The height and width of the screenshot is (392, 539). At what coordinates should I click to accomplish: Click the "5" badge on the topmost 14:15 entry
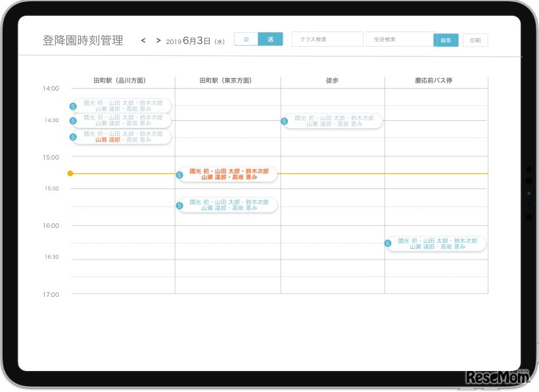click(x=72, y=105)
